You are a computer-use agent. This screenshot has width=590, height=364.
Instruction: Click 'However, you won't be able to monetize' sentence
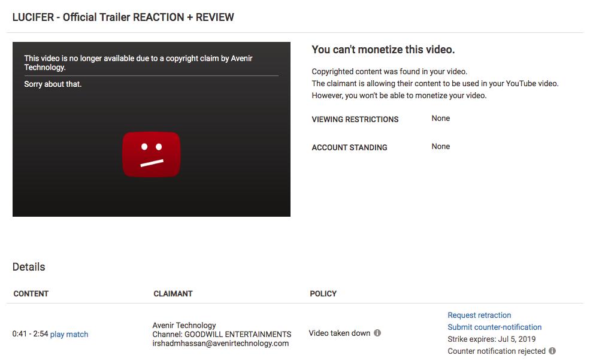click(399, 96)
